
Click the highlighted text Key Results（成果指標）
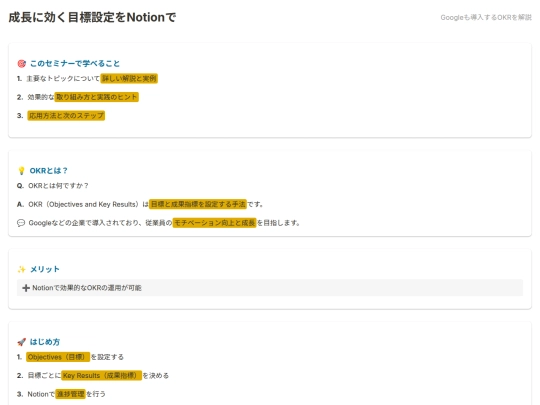pyautogui.click(x=102, y=375)
